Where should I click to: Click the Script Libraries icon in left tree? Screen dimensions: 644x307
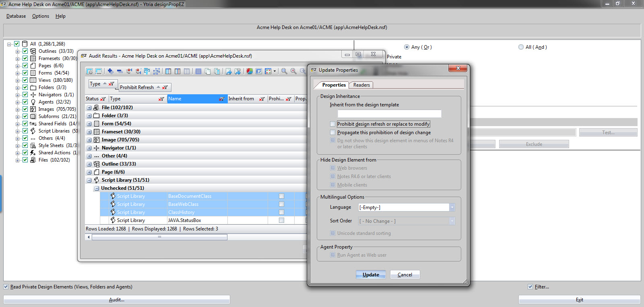(x=33, y=131)
